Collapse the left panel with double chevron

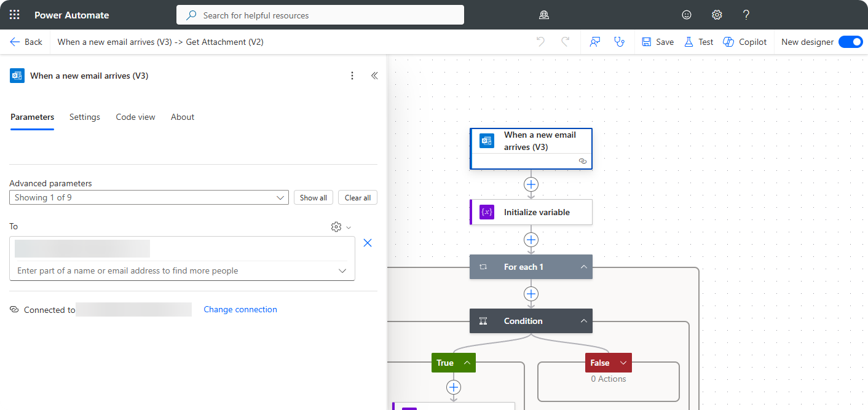tap(374, 76)
